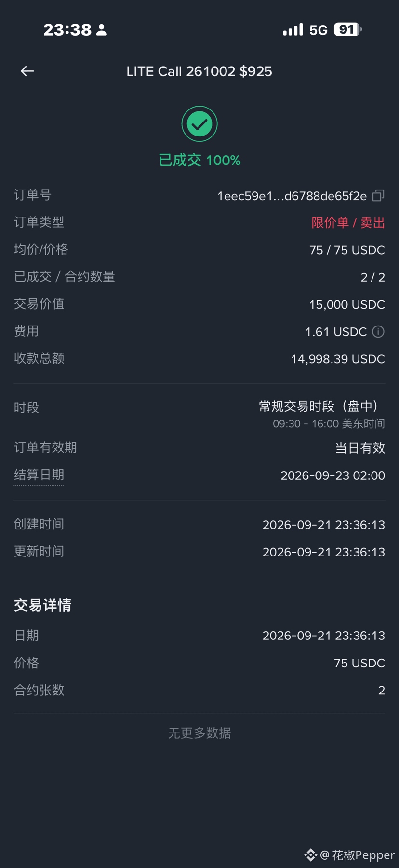Tap the truncated order number text
The height and width of the screenshot is (868, 399).
[x=292, y=196]
